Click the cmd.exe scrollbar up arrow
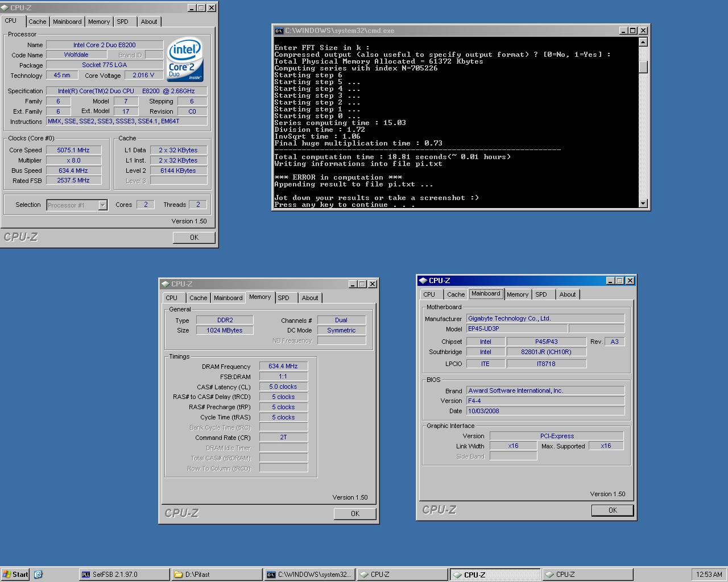728x582 pixels. point(643,42)
